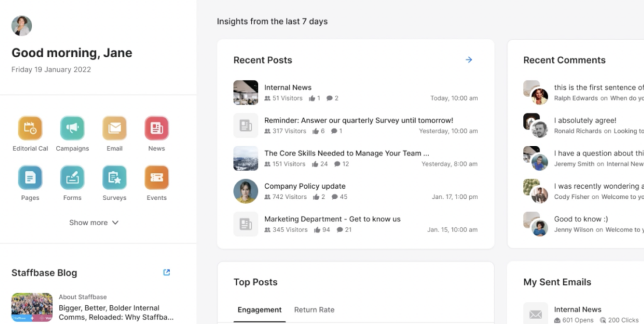
Task: Click the My Sent Emails heading
Action: [x=557, y=282]
